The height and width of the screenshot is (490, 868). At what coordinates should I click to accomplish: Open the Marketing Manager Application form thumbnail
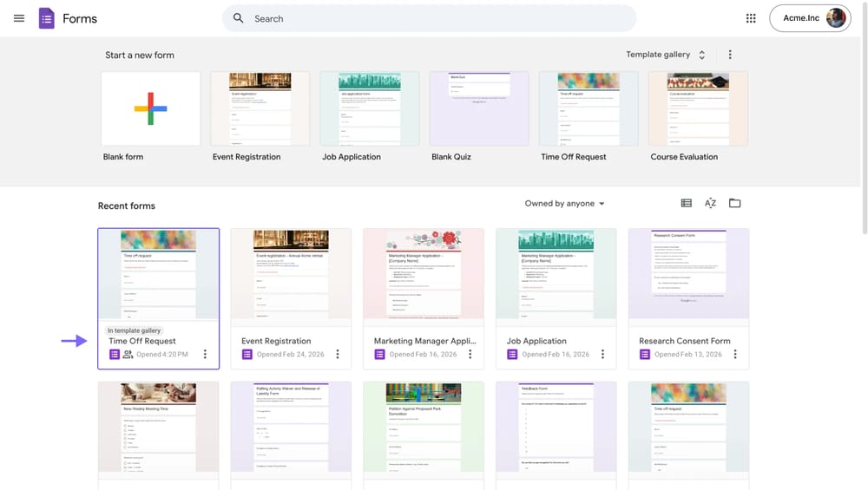[424, 274]
